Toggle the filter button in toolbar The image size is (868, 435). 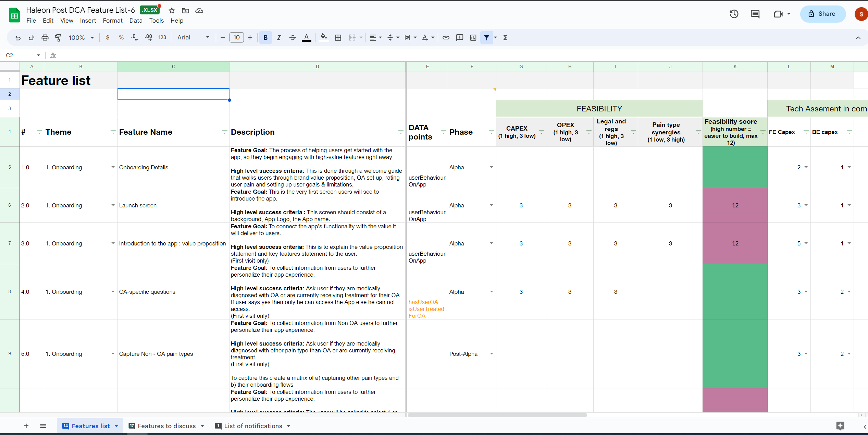point(486,38)
